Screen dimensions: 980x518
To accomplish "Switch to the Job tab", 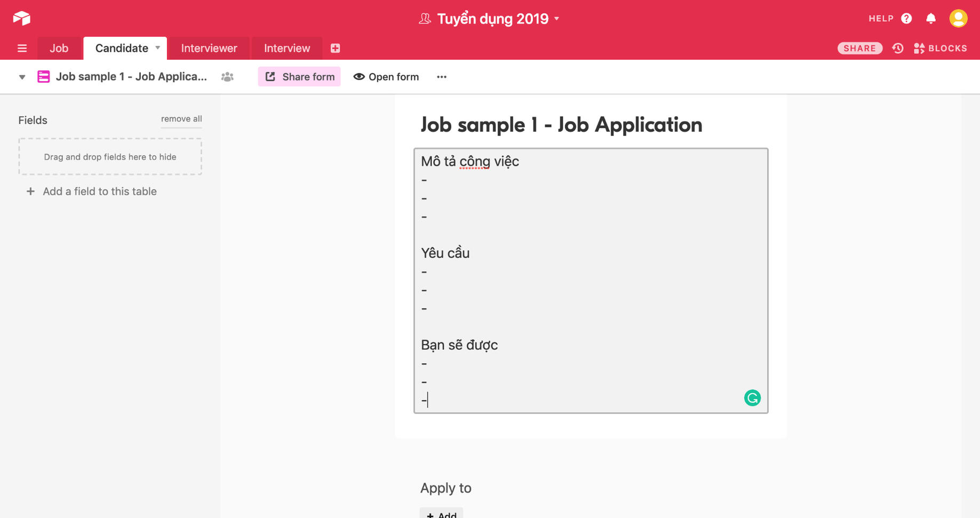I will click(59, 49).
